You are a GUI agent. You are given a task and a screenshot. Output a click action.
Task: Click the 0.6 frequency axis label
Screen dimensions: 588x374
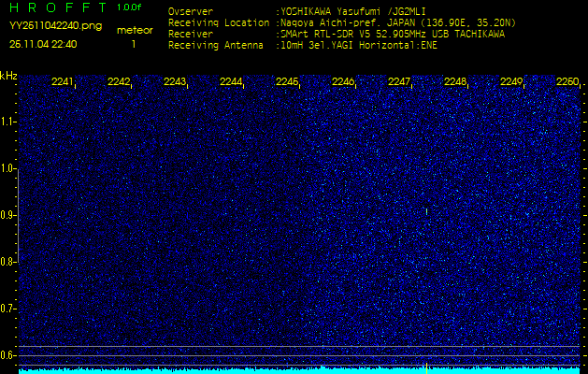pyautogui.click(x=8, y=354)
